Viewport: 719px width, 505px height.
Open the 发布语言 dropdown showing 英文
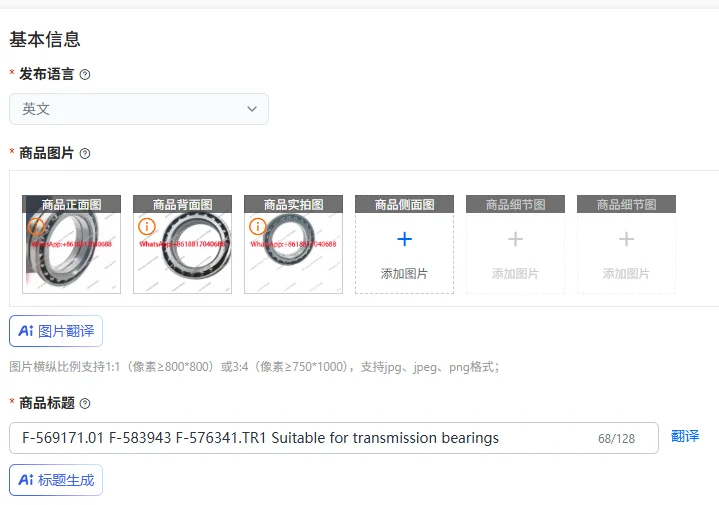tap(139, 109)
